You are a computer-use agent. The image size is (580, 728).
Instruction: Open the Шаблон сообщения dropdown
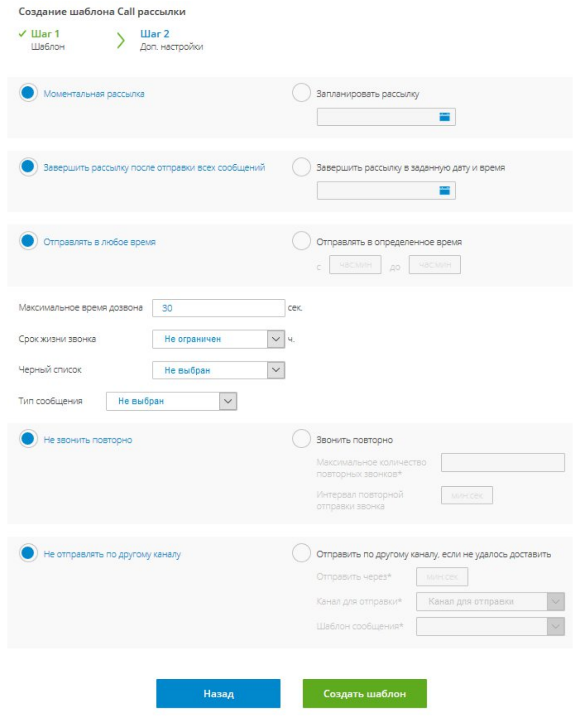click(x=555, y=627)
